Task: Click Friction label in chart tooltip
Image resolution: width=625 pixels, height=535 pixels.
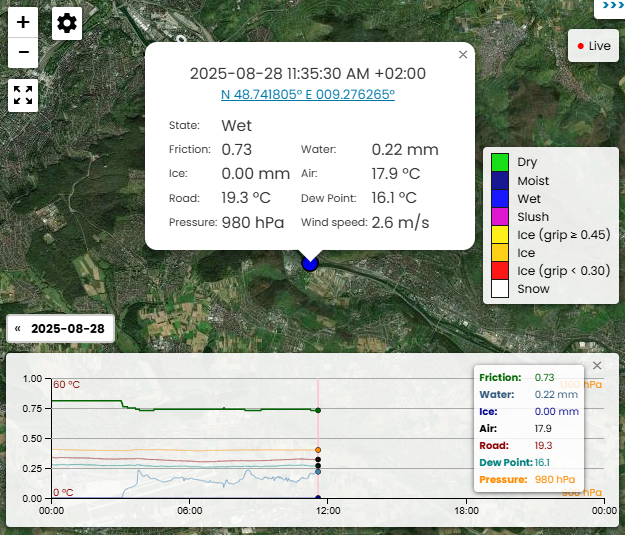Action: pos(500,378)
